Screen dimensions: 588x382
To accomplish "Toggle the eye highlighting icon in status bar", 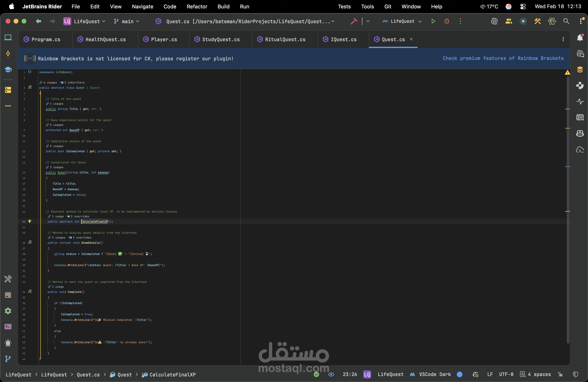I will coord(331,374).
